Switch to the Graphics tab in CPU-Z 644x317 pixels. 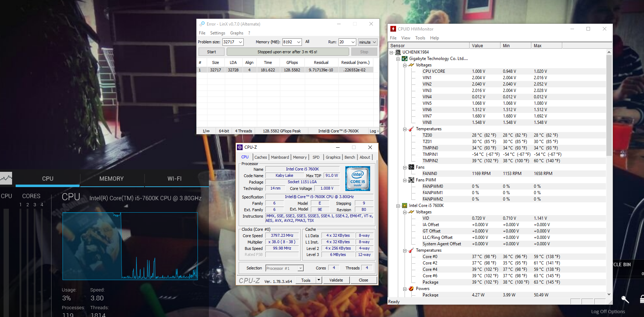[333, 157]
